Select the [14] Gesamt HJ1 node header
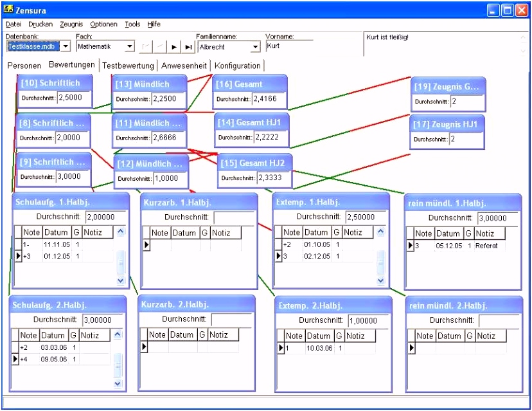The width and height of the screenshot is (532, 411). (x=251, y=122)
